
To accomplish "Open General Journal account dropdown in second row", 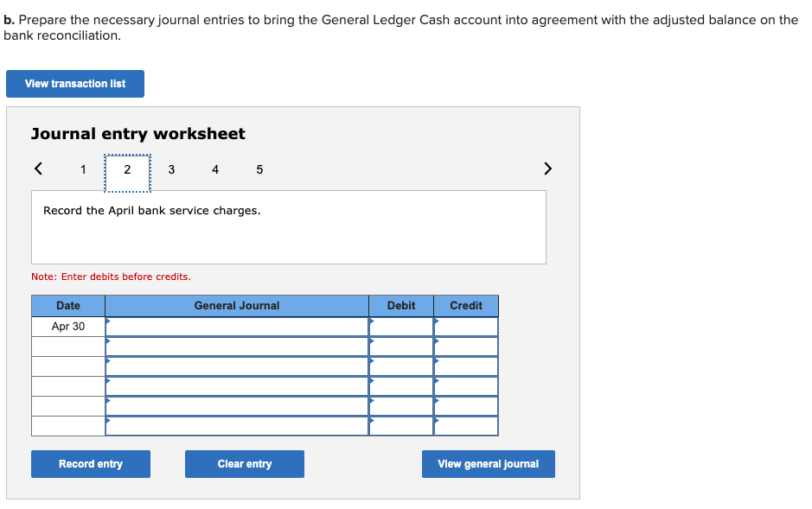I will coord(237,347).
